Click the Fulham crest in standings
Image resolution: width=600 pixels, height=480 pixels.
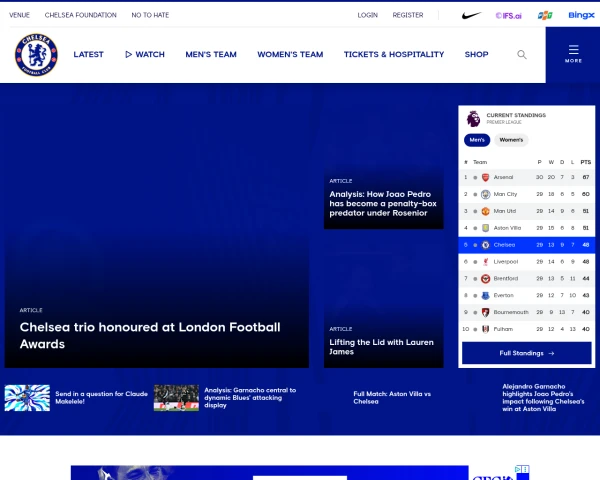click(x=486, y=329)
